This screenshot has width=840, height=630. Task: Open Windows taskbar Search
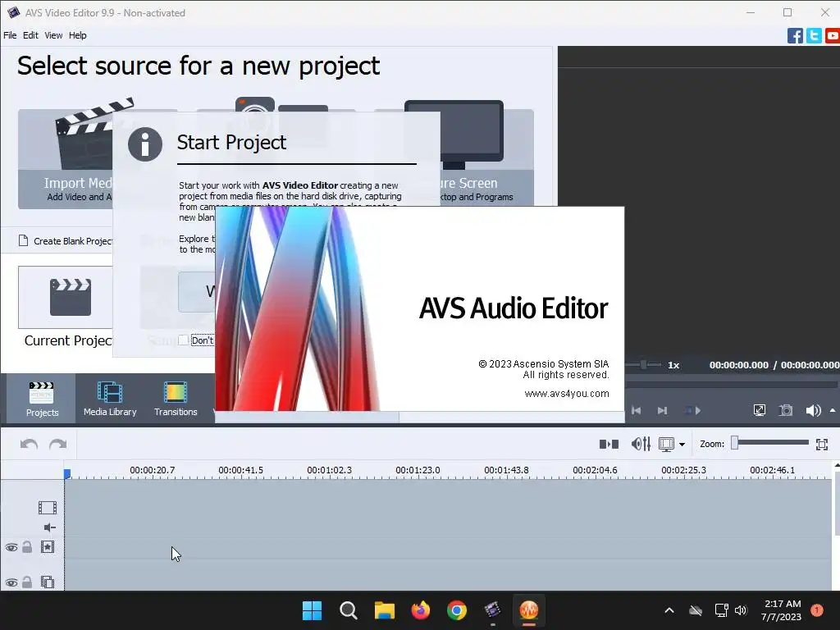[x=348, y=610]
